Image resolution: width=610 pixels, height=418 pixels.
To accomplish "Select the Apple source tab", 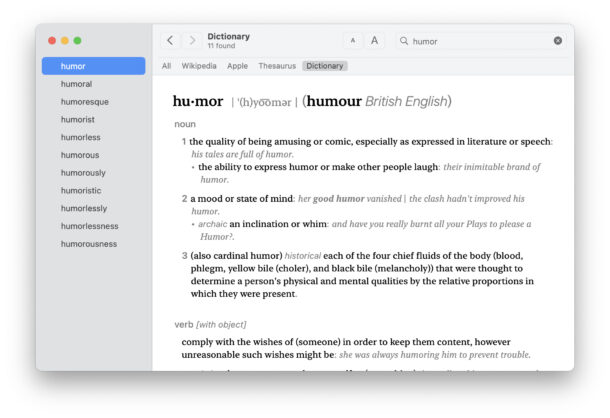I will click(237, 66).
